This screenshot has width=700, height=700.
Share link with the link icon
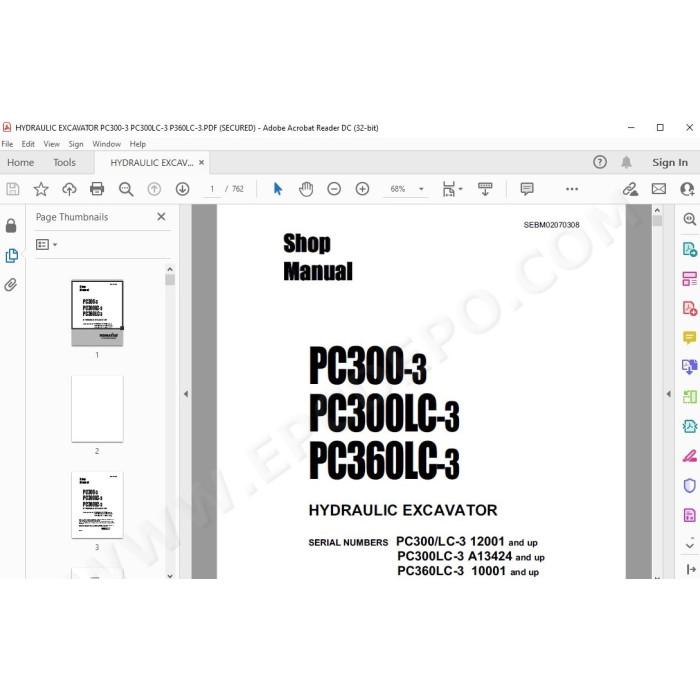(630, 189)
